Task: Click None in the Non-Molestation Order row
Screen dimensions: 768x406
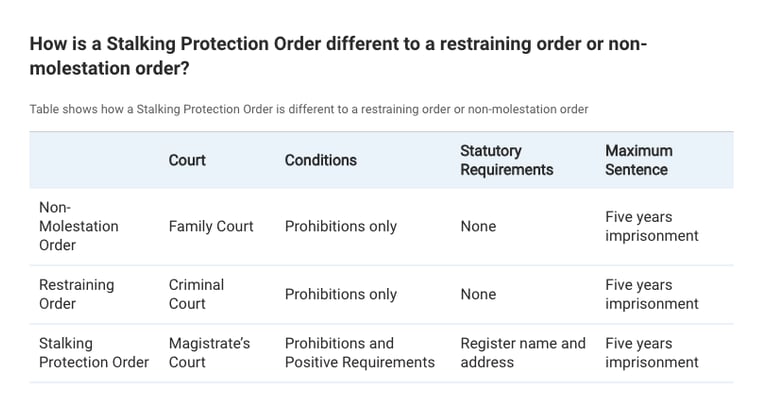Action: [x=478, y=226]
